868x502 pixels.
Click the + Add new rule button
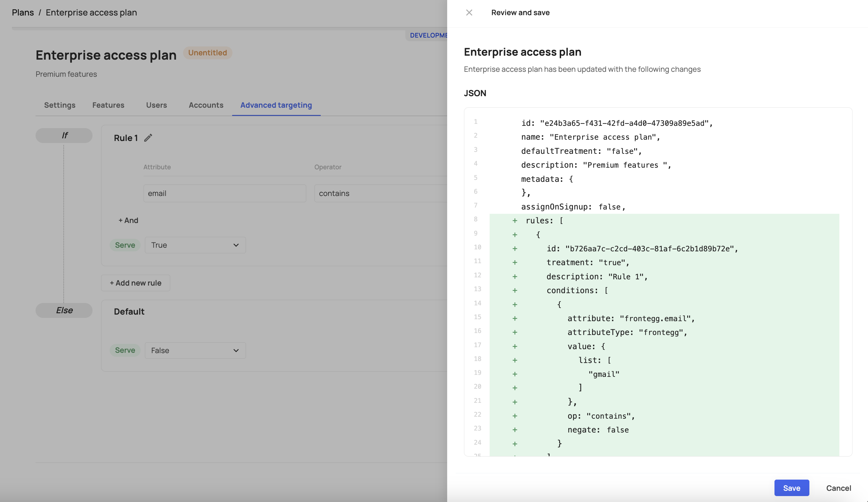tap(135, 283)
